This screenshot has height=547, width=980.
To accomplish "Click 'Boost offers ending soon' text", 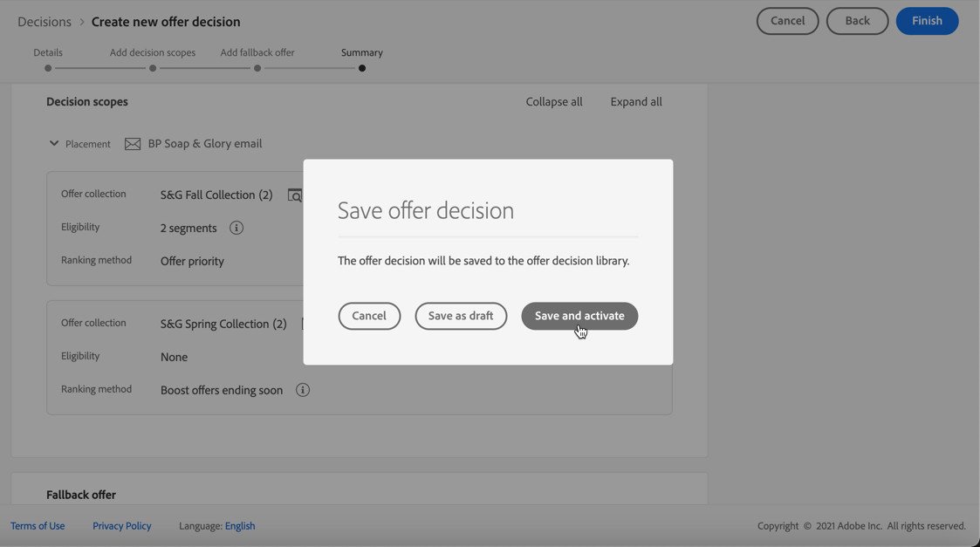I will 222,390.
